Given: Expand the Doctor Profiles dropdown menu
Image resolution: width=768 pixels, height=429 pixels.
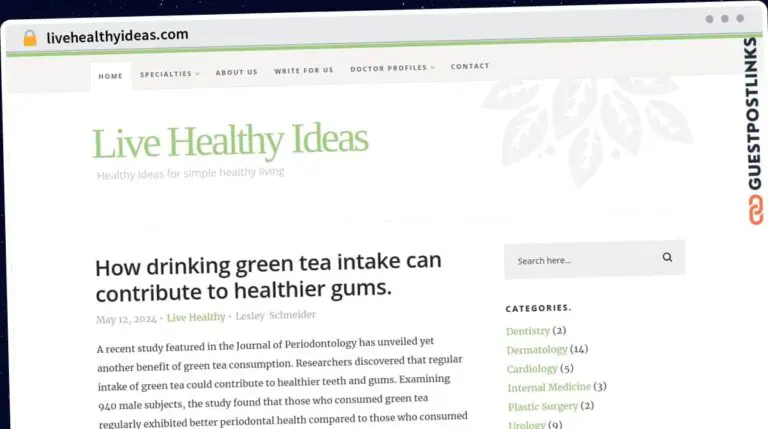Looking at the screenshot, I should point(392,69).
